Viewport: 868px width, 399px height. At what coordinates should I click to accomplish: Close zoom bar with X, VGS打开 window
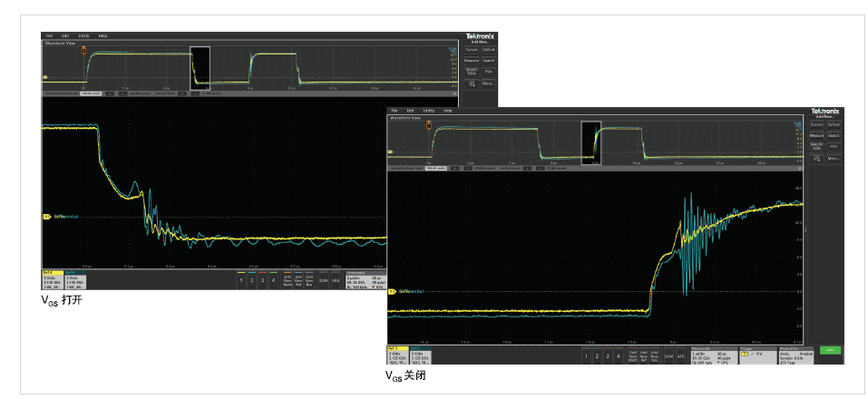pyautogui.click(x=455, y=93)
